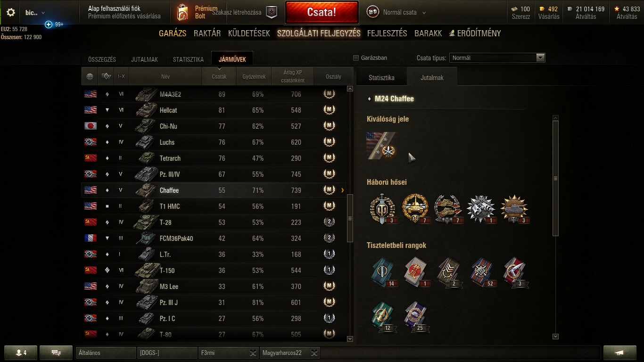Go to the Barakk menu

[428, 33]
